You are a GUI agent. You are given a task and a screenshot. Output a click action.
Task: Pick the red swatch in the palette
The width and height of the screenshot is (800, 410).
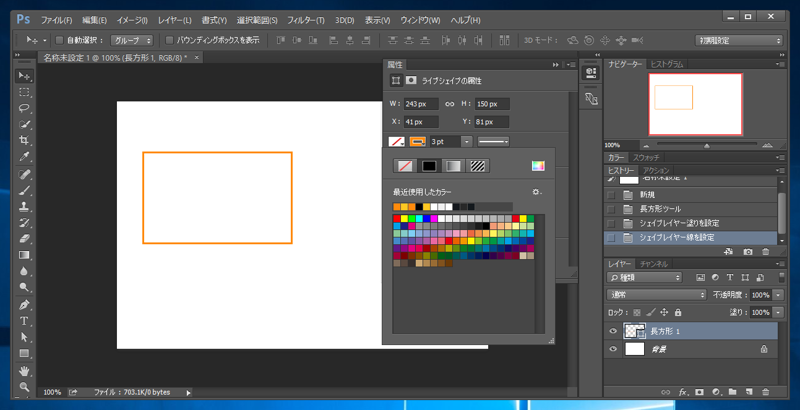[397, 219]
